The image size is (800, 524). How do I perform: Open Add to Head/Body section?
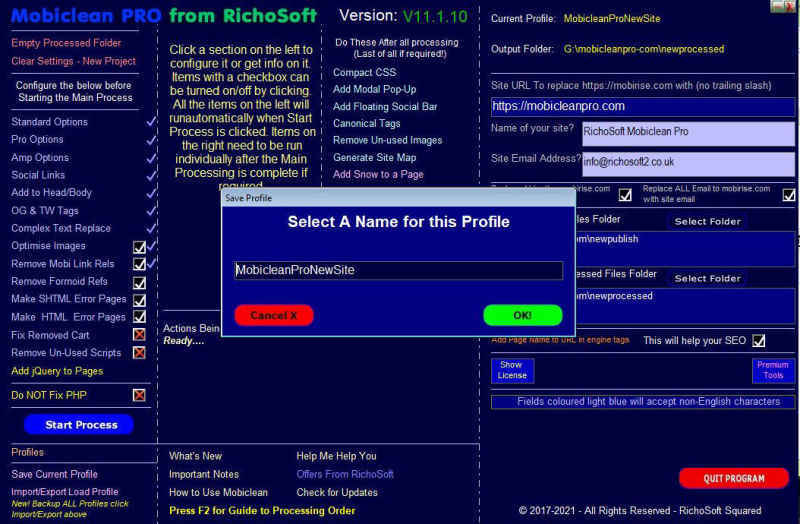(x=52, y=192)
